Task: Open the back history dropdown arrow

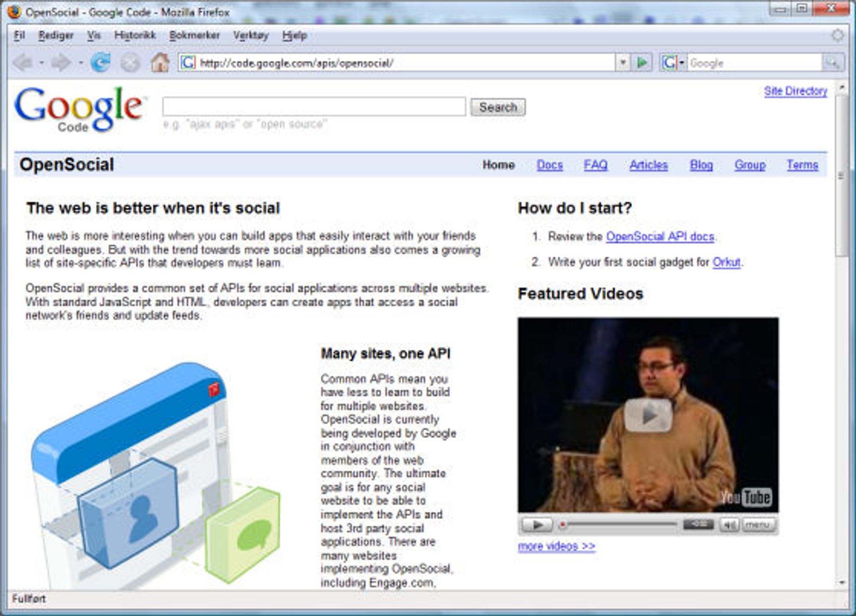Action: (42, 63)
